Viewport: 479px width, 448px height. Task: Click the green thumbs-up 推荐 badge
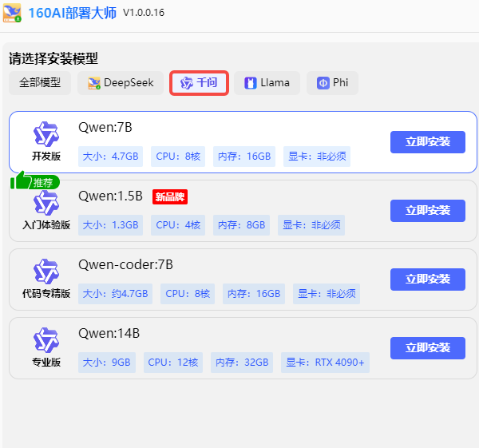(x=35, y=181)
